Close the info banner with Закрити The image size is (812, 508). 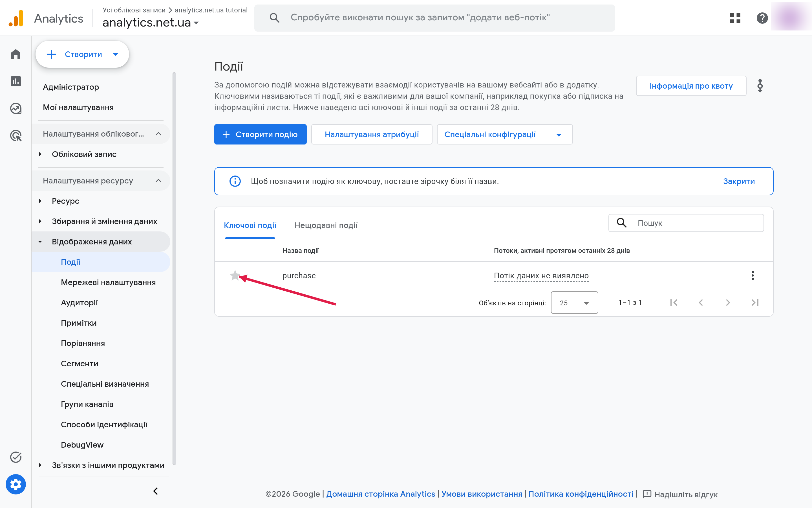pos(739,181)
